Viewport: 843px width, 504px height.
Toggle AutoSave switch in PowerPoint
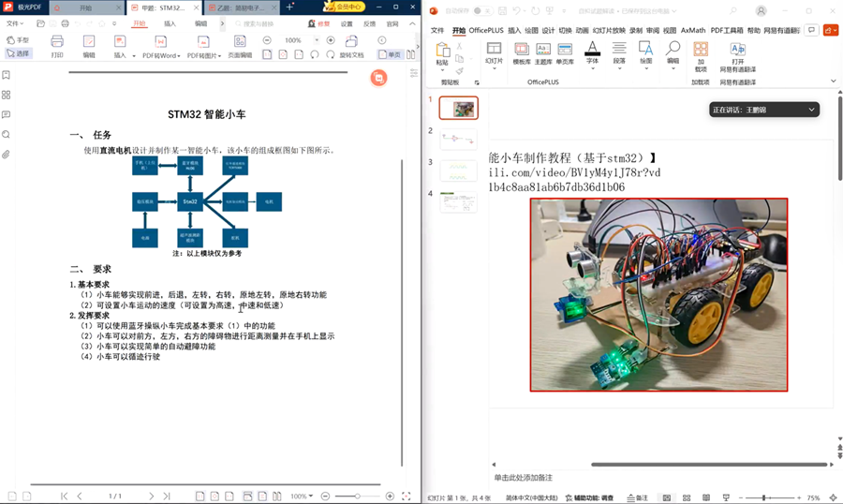[x=481, y=11]
